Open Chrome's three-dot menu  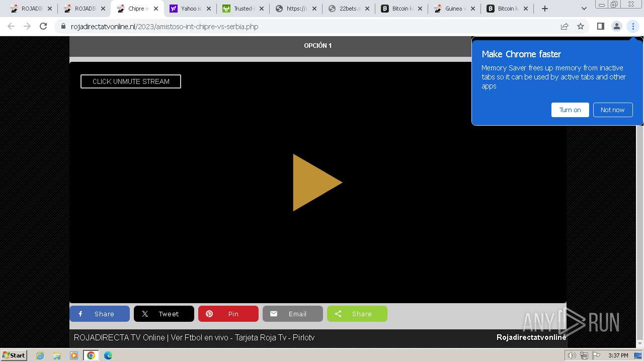[x=633, y=26]
